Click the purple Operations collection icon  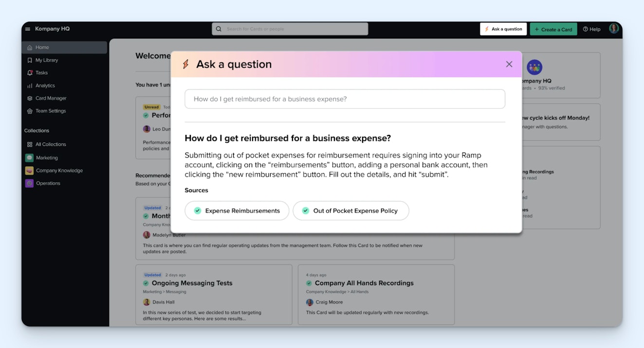tap(29, 183)
